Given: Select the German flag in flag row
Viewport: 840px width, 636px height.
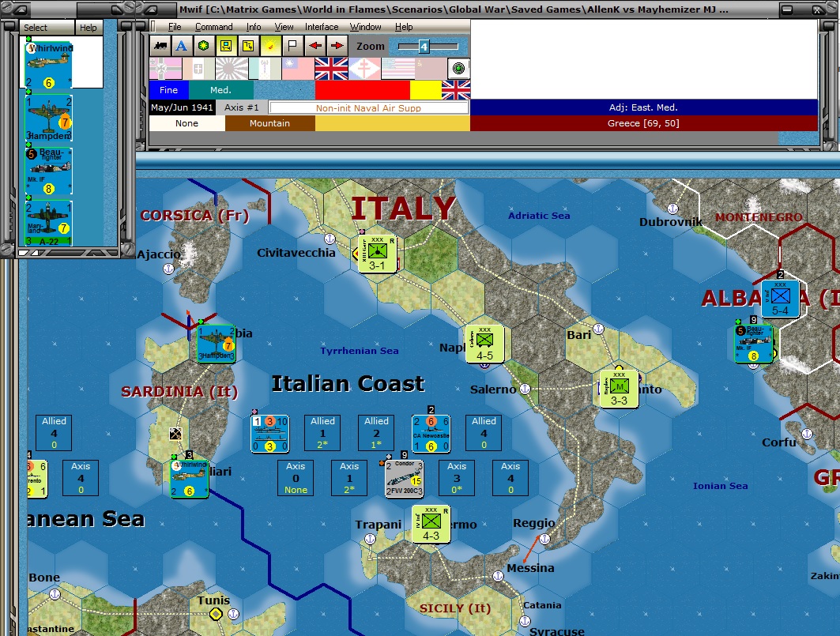Looking at the screenshot, I should pos(165,69).
